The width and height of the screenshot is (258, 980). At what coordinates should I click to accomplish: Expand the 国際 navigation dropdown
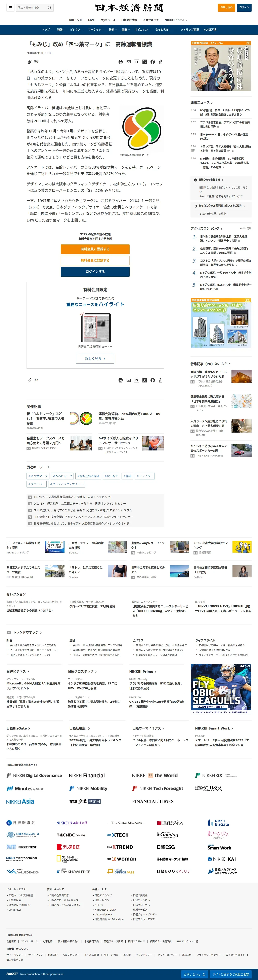pyautogui.click(x=126, y=30)
